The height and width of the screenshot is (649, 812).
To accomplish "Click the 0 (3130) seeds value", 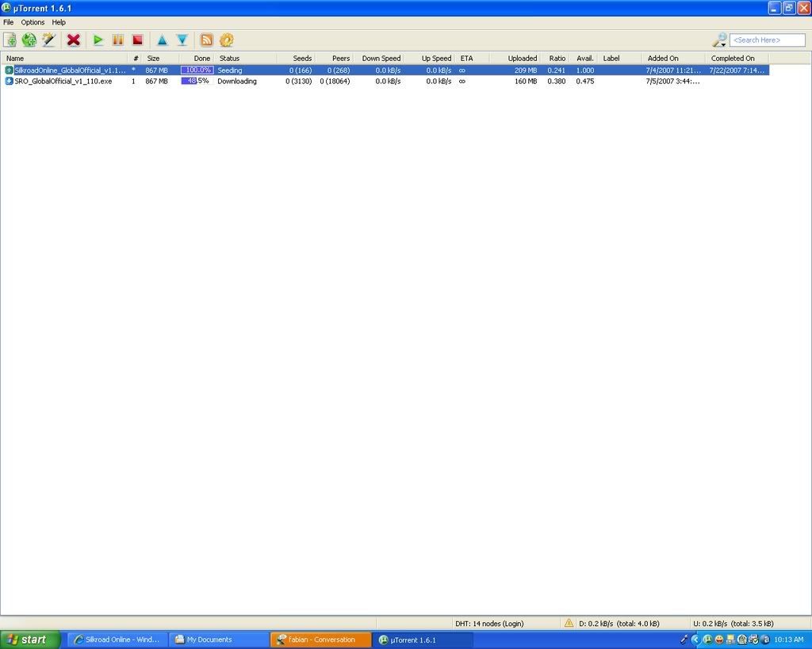I will (299, 82).
